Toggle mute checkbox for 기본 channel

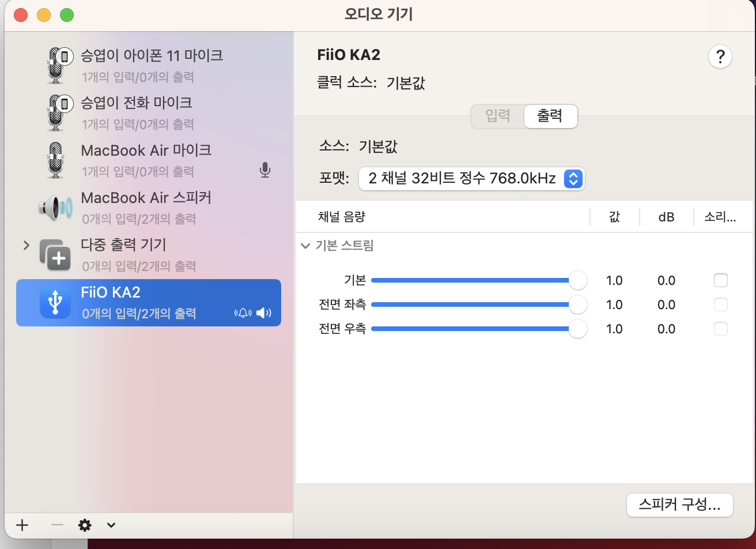coord(720,280)
